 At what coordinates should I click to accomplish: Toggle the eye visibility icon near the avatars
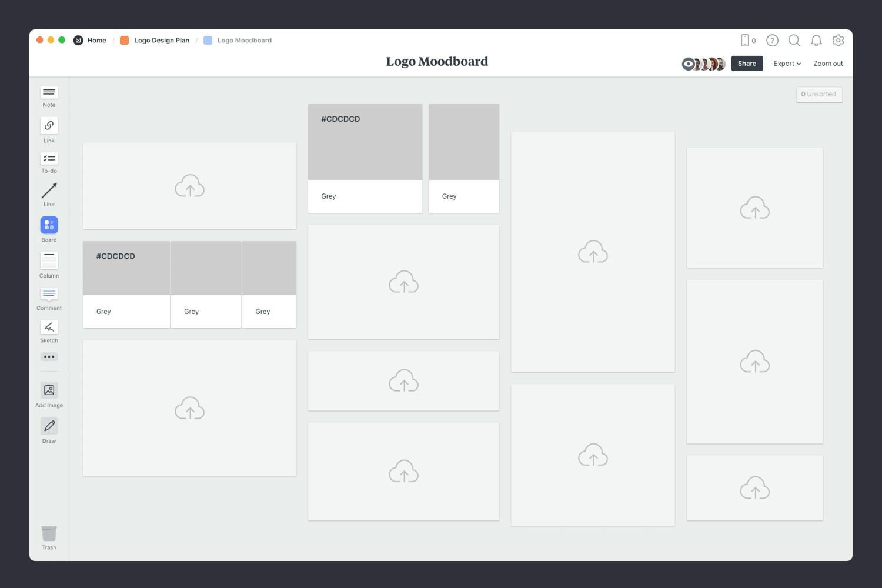(x=687, y=64)
